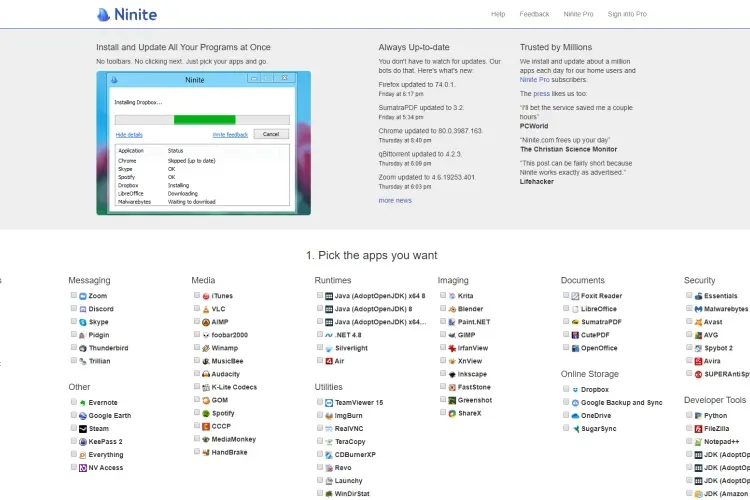Click the Audacity headphones icon
This screenshot has height=500, width=750.
point(206,374)
